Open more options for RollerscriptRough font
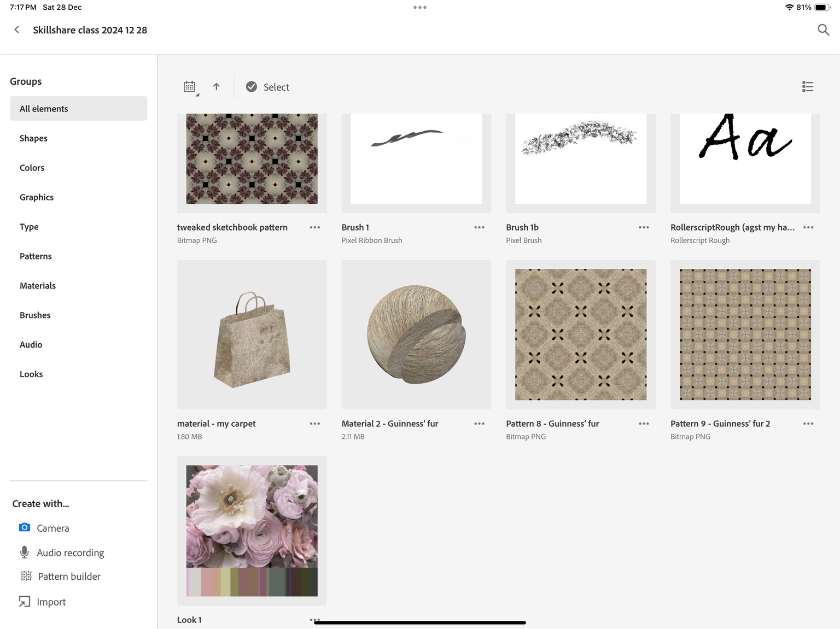This screenshot has width=840, height=629. (809, 227)
